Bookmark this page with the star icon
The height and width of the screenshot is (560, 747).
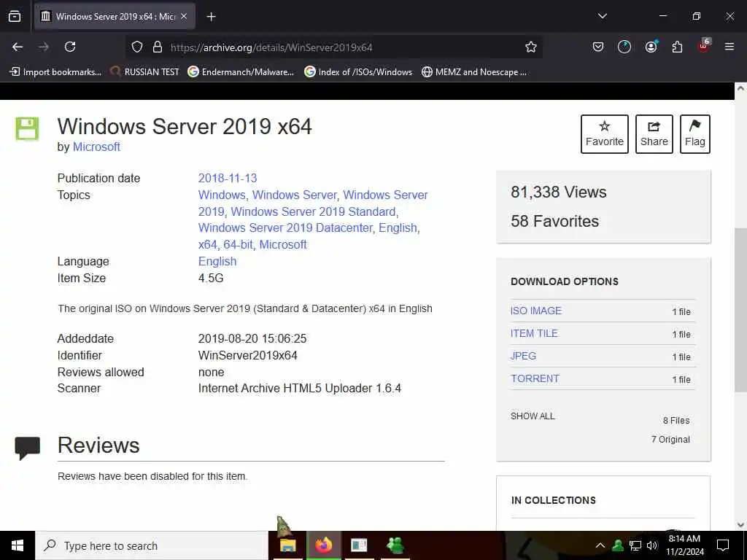click(x=531, y=47)
